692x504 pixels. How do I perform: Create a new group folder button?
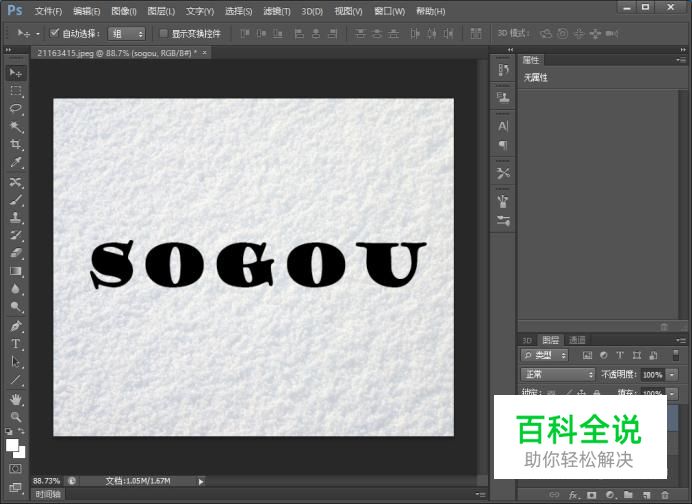(628, 495)
